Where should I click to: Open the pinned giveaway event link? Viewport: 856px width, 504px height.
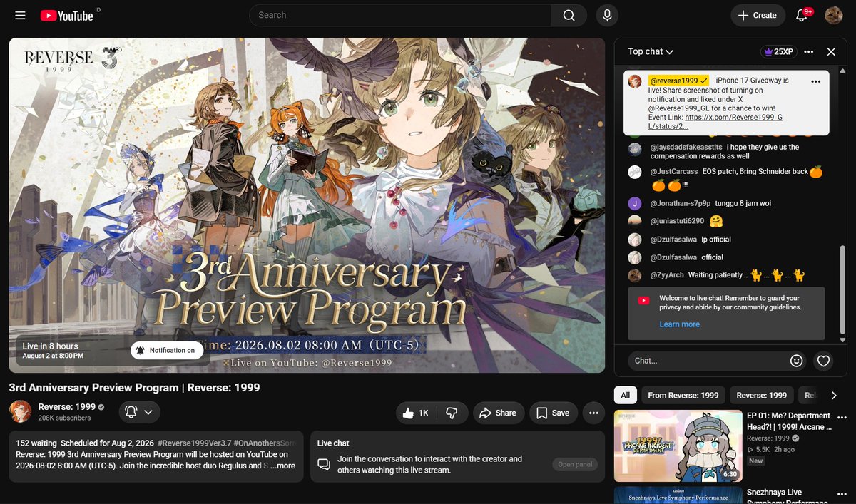point(715,121)
